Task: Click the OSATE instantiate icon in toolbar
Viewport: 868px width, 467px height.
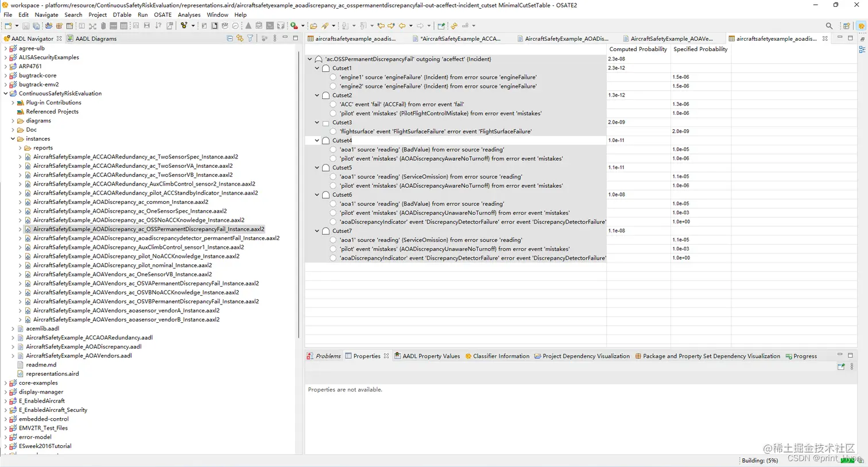Action: (x=184, y=26)
